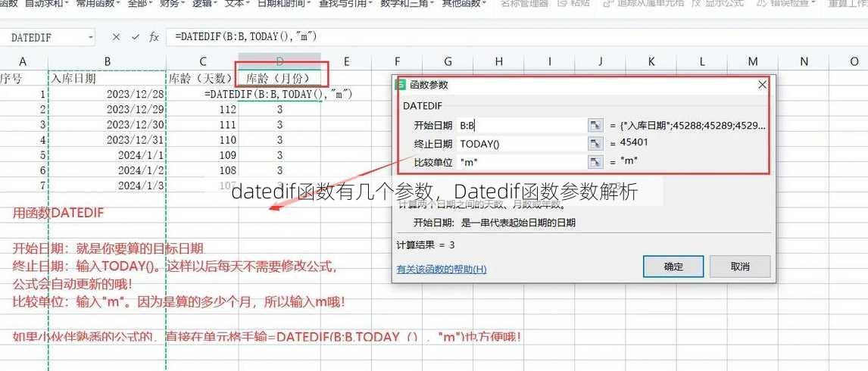The height and width of the screenshot is (371, 868).
Task: Select column header M
Action: (753, 61)
